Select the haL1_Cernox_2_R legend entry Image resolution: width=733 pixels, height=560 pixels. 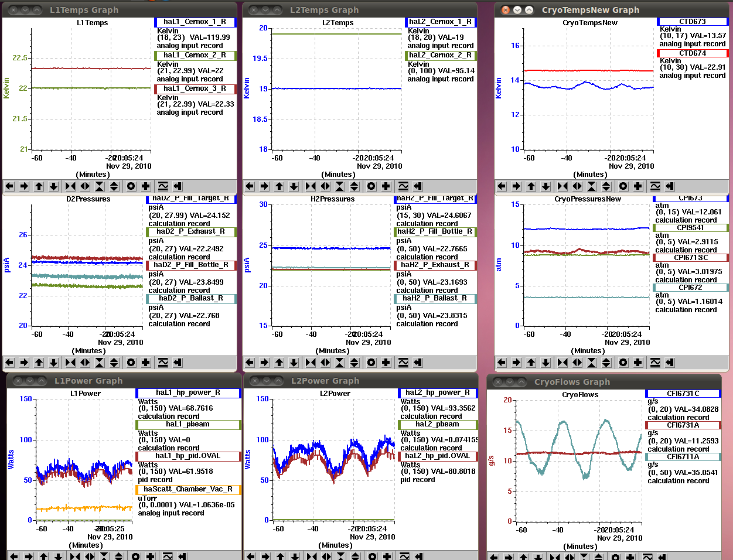point(196,56)
